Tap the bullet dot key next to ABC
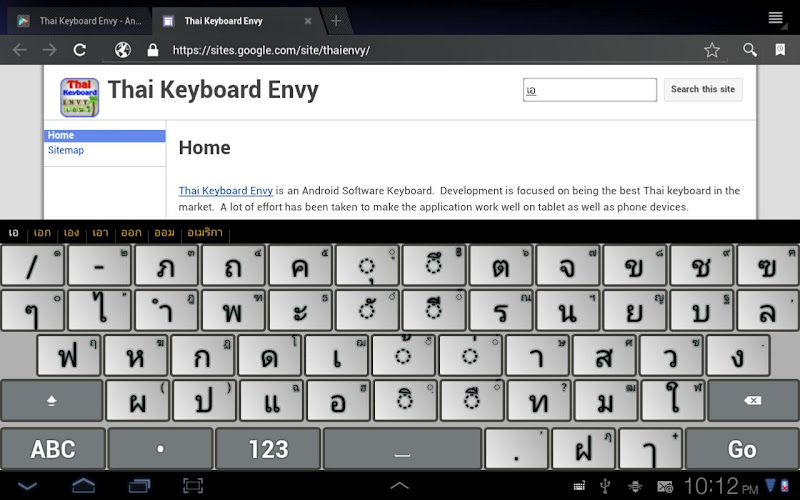800x500 pixels. tap(161, 449)
